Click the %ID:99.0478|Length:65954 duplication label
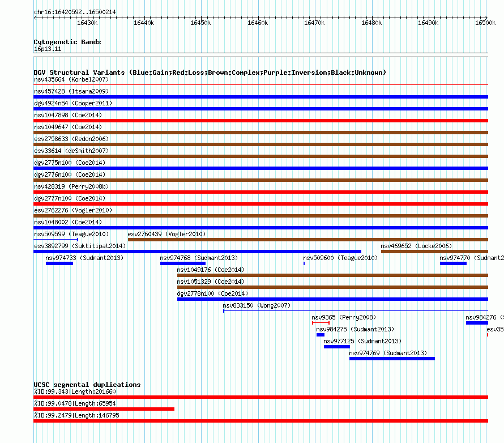The height and width of the screenshot is (443, 504). pos(75,403)
